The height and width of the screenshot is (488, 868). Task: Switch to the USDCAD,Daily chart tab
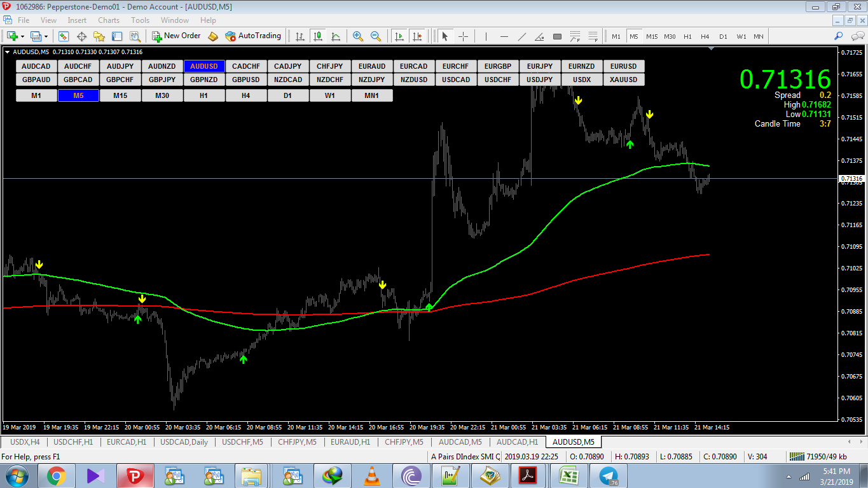click(x=184, y=442)
